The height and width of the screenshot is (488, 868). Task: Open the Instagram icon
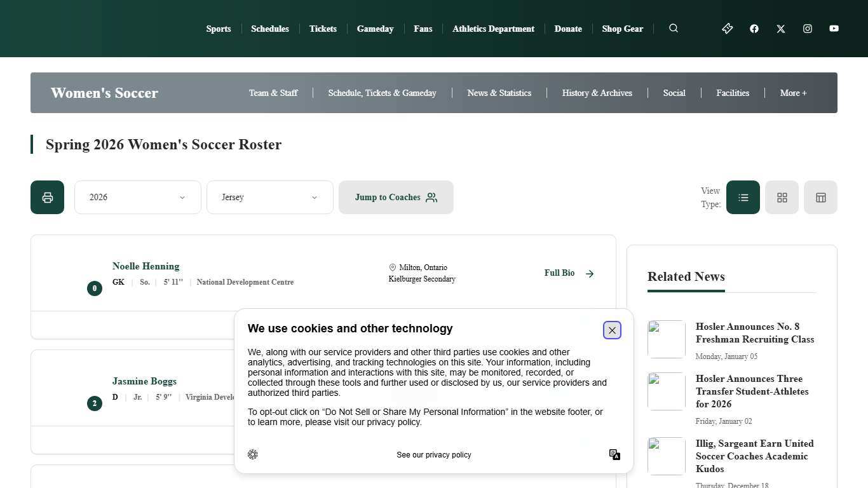(808, 29)
